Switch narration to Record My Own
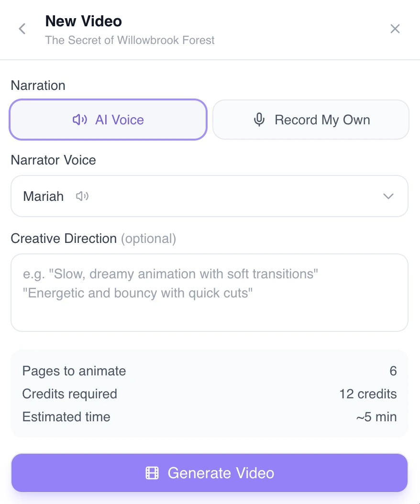The width and height of the screenshot is (420, 504). point(310,120)
